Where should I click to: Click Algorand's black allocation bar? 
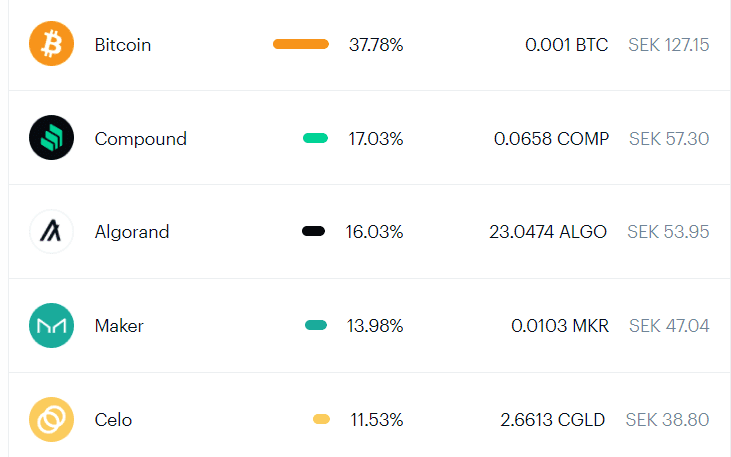coord(313,232)
